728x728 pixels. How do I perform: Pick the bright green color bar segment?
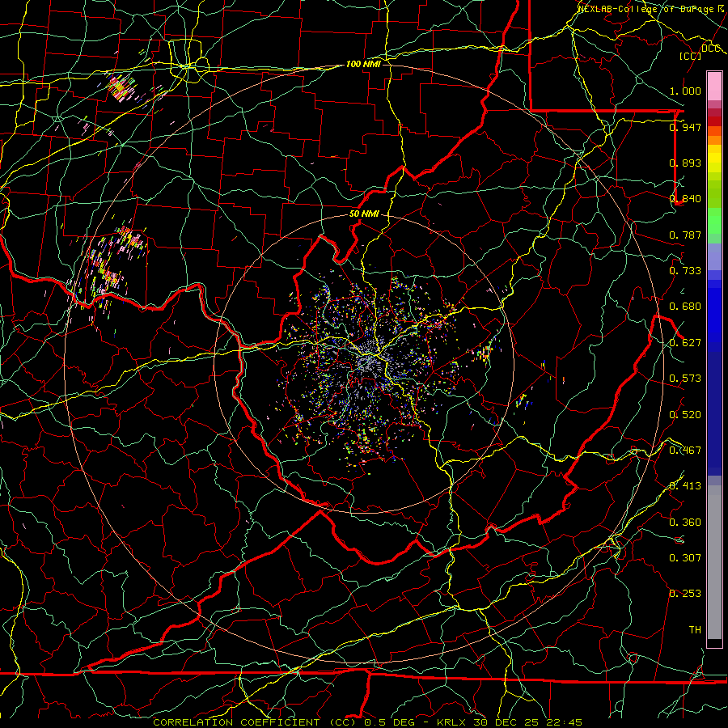point(714,221)
